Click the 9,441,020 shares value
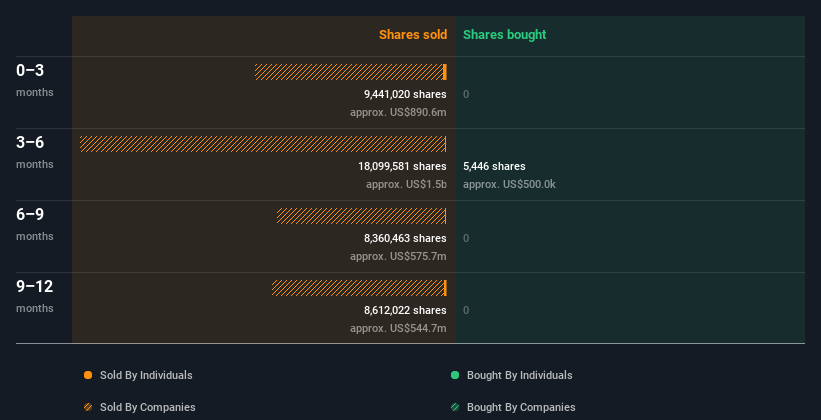 pyautogui.click(x=405, y=94)
